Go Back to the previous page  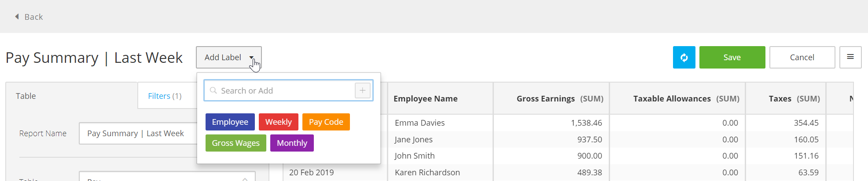[29, 17]
